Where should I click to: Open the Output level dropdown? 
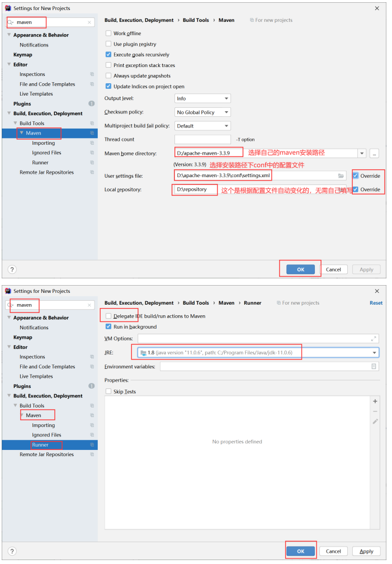pyautogui.click(x=202, y=98)
